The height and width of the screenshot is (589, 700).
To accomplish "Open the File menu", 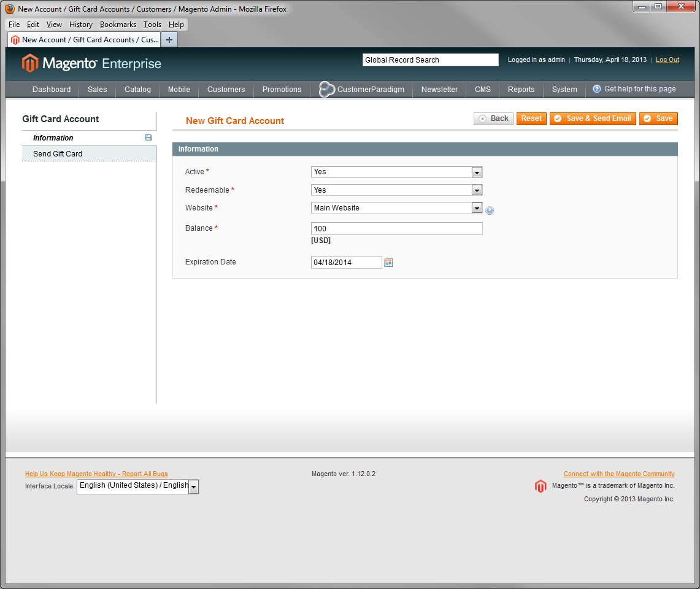I will (14, 25).
